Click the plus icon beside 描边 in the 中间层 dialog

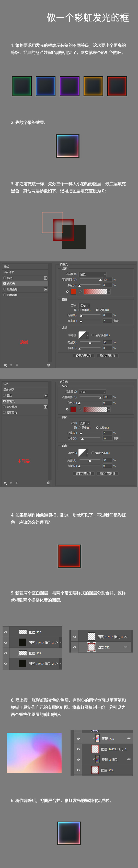pyautogui.click(x=45, y=396)
